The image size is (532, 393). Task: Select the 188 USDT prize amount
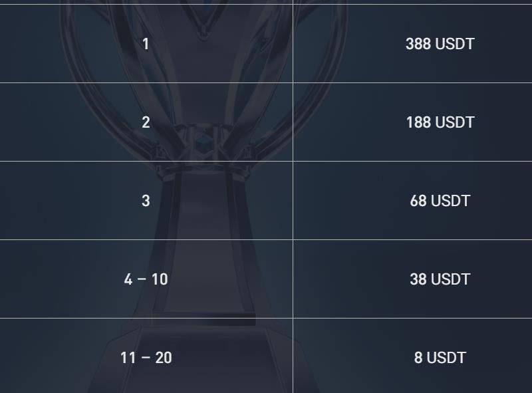click(440, 122)
